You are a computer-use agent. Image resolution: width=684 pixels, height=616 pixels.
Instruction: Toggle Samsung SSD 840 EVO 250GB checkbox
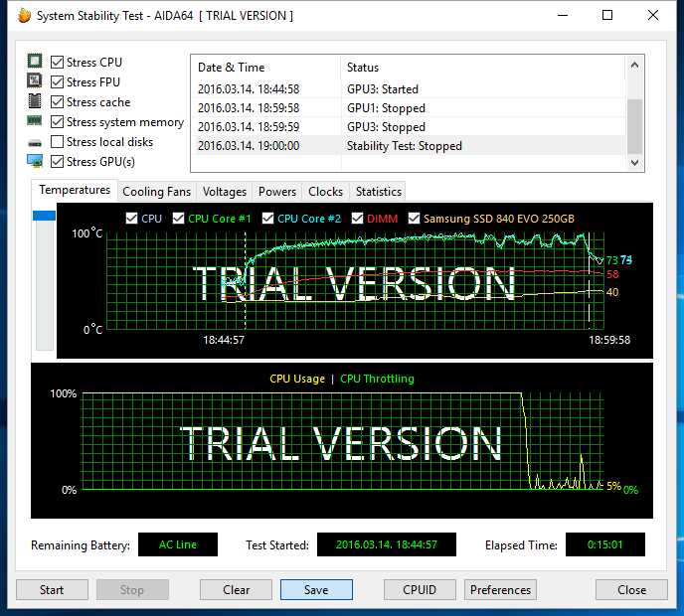point(414,218)
